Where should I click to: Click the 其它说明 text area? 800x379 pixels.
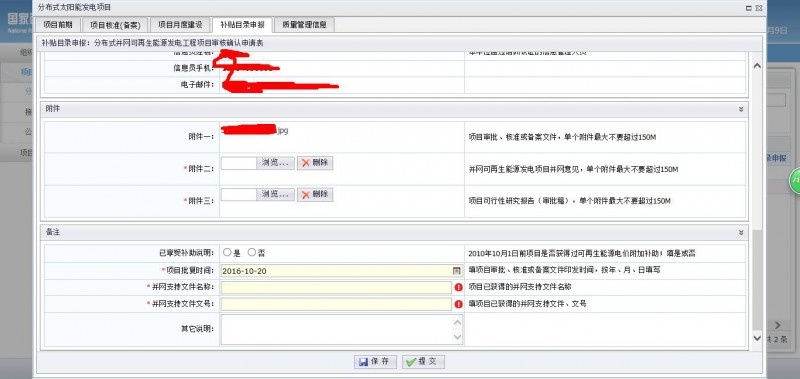(342, 330)
